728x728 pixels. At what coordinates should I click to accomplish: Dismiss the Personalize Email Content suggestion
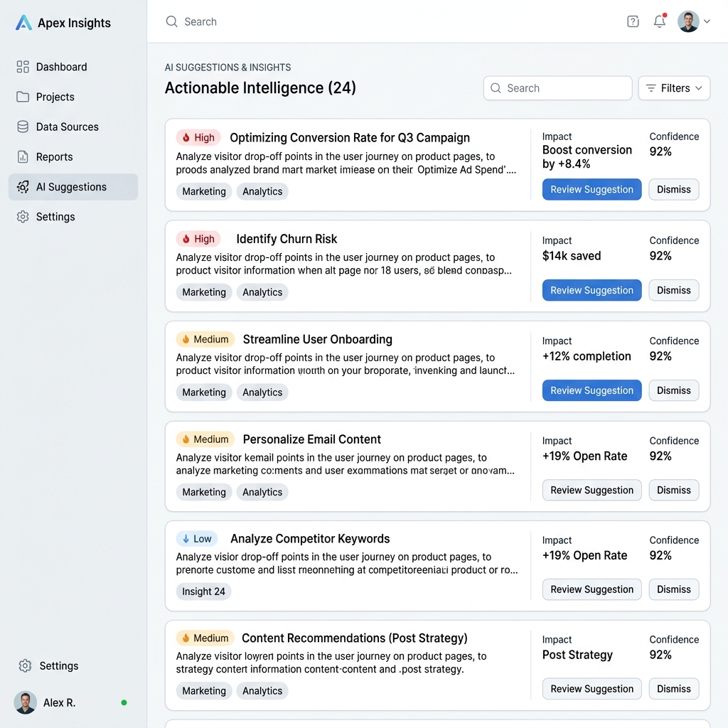pos(674,491)
